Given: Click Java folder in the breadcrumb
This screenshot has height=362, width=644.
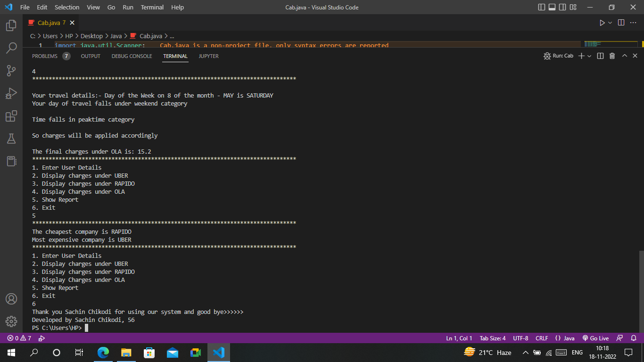Looking at the screenshot, I should (x=116, y=36).
